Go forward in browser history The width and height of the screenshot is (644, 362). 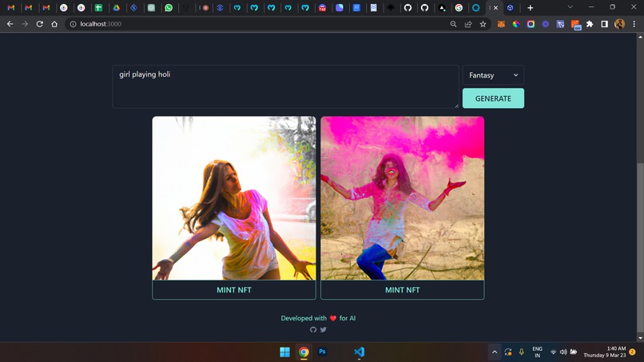click(25, 24)
